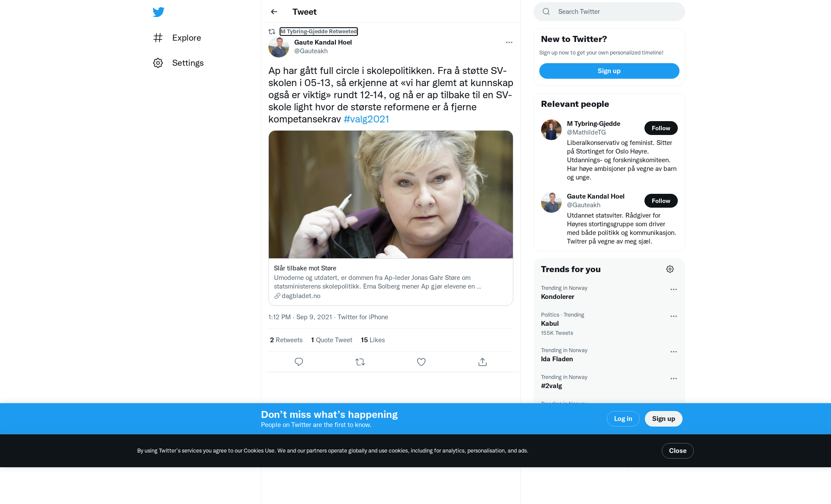Open the Explore hashtag icon
The image size is (831, 504).
(158, 38)
